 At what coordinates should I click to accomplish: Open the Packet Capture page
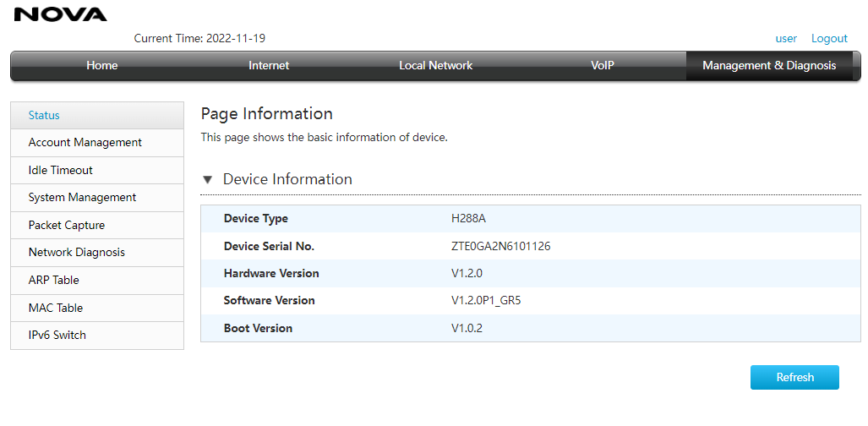tap(97, 225)
